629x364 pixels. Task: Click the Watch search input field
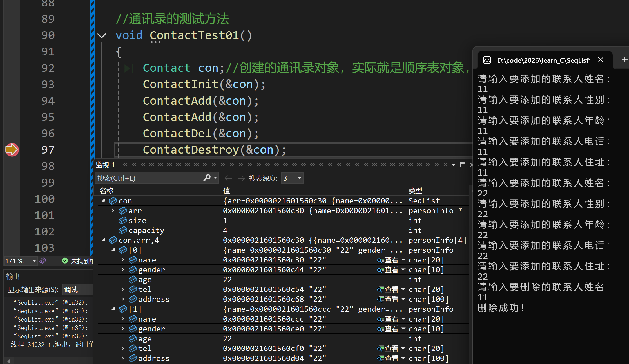coord(149,178)
